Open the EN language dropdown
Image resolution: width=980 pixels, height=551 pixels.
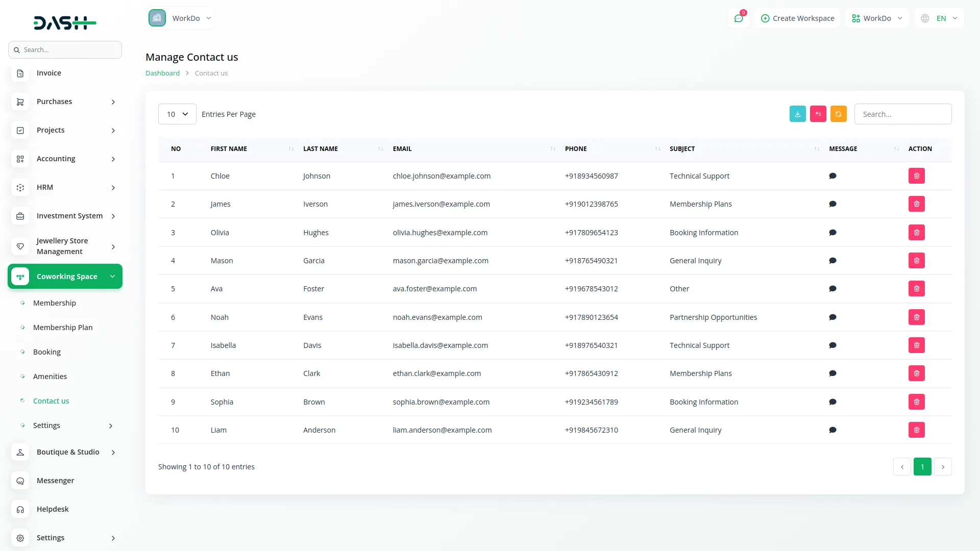(940, 18)
